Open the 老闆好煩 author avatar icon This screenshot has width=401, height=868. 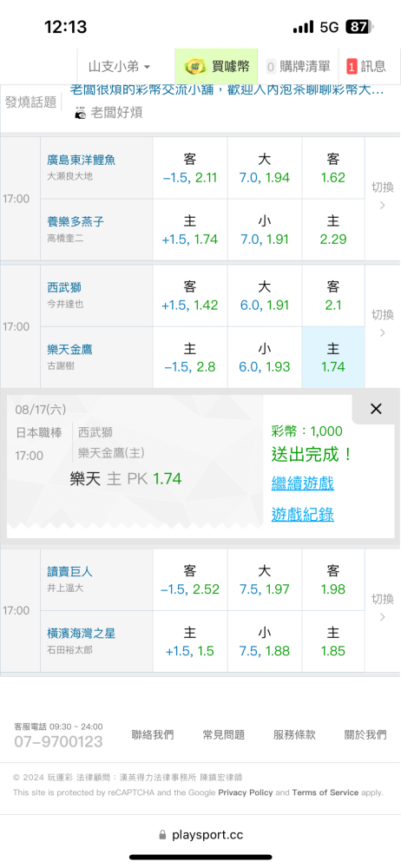[x=81, y=113]
